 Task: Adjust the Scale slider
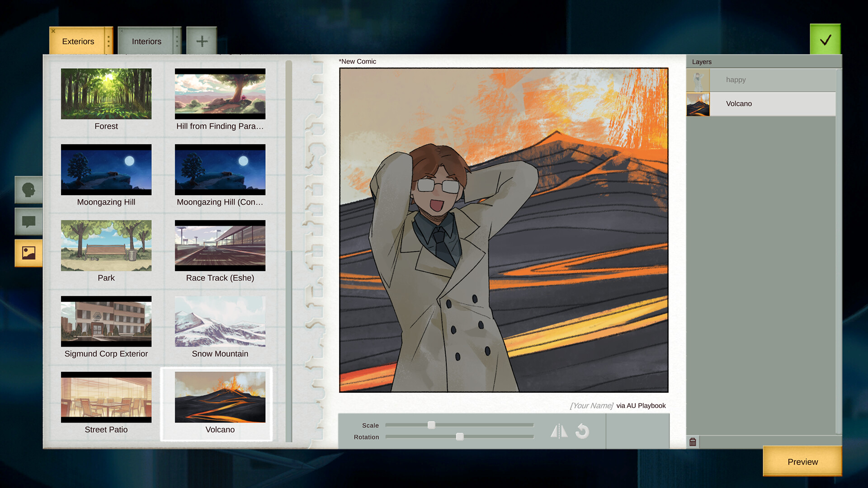coord(431,425)
